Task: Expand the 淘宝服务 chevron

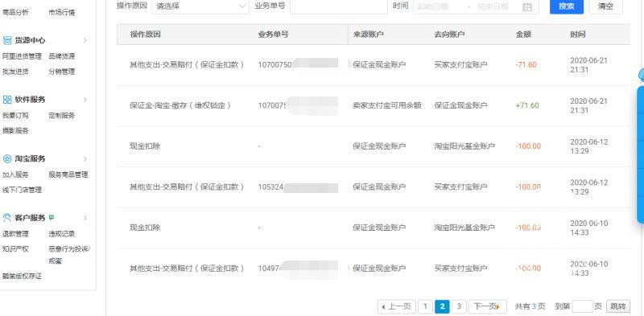Action: tap(85, 159)
